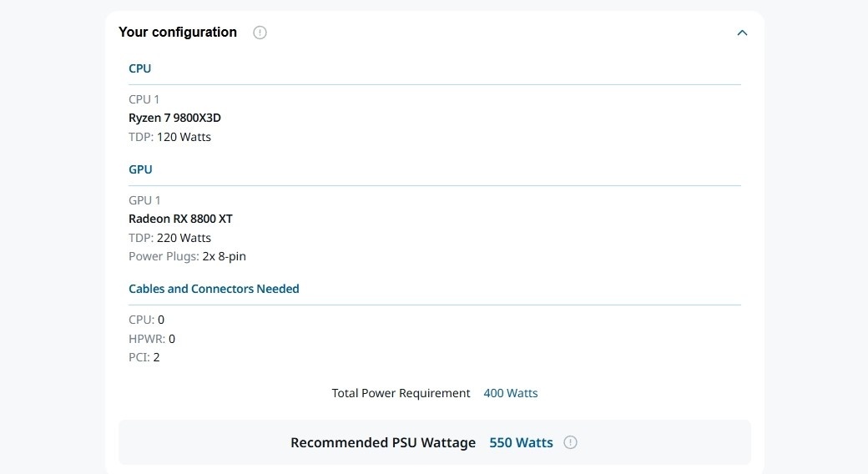Click the info icon beside Your configuration
Image resolution: width=868 pixels, height=474 pixels.
point(260,33)
